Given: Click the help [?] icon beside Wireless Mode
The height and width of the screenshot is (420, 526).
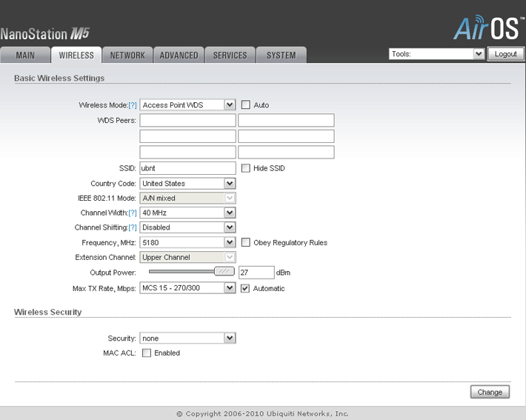Looking at the screenshot, I should click(133, 105).
